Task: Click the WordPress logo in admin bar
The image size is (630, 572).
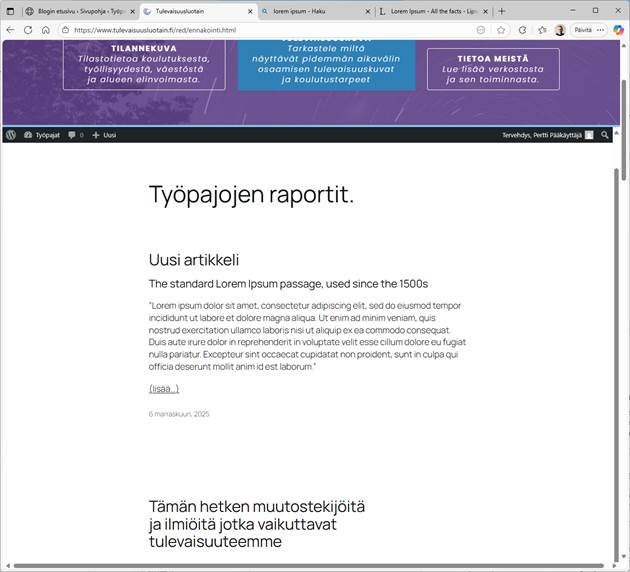Action: (x=10, y=134)
